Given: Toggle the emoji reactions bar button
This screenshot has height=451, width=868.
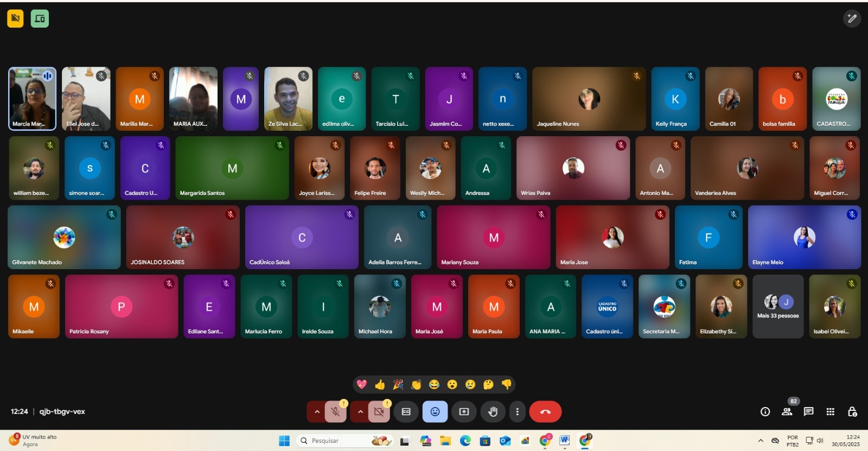Looking at the screenshot, I should point(435,412).
